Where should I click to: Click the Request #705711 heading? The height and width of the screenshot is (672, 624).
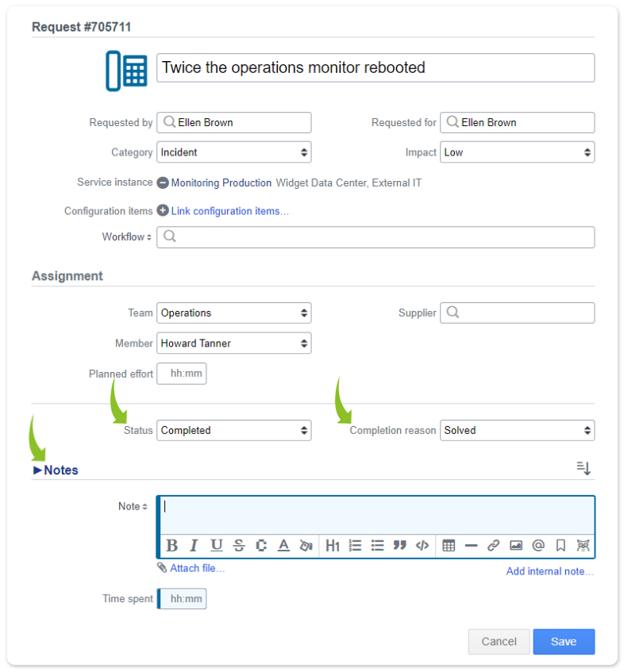[82, 27]
